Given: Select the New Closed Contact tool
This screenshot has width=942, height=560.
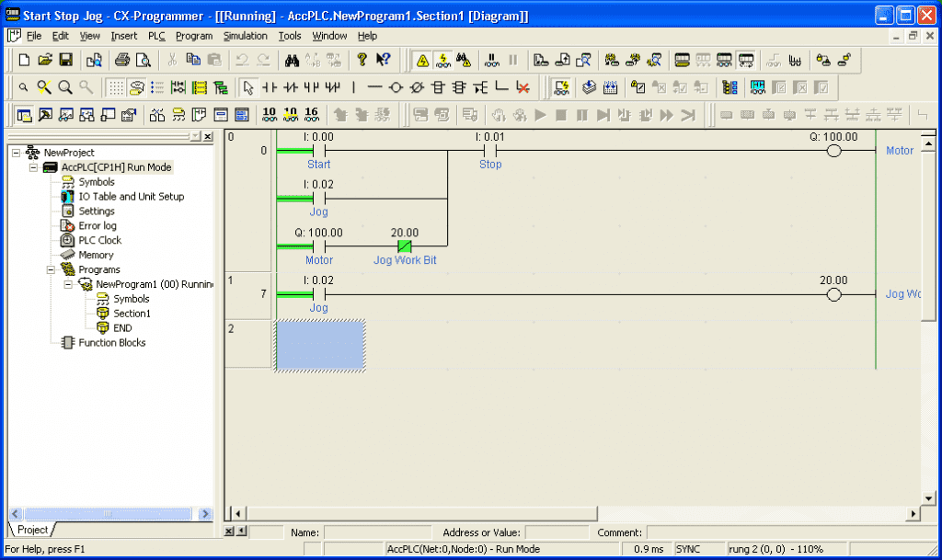Looking at the screenshot, I should [x=290, y=87].
